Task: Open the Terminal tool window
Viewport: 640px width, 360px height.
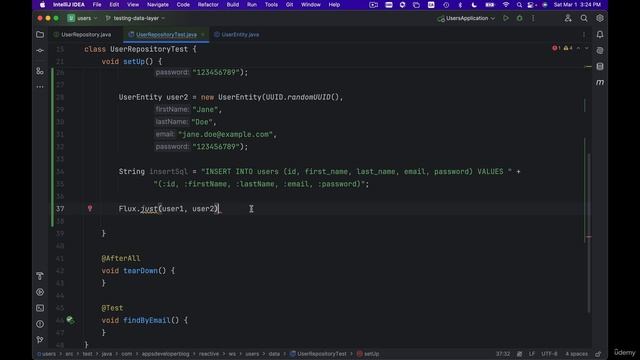Action: pyautogui.click(x=40, y=308)
